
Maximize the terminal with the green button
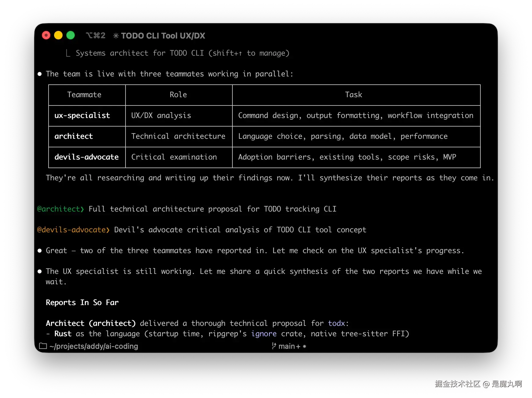(71, 35)
